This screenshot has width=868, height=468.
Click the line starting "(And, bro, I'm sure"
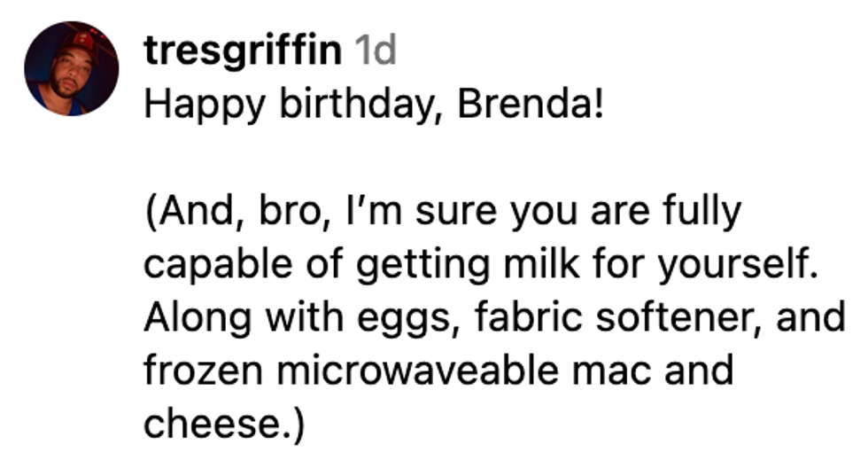coord(441,213)
